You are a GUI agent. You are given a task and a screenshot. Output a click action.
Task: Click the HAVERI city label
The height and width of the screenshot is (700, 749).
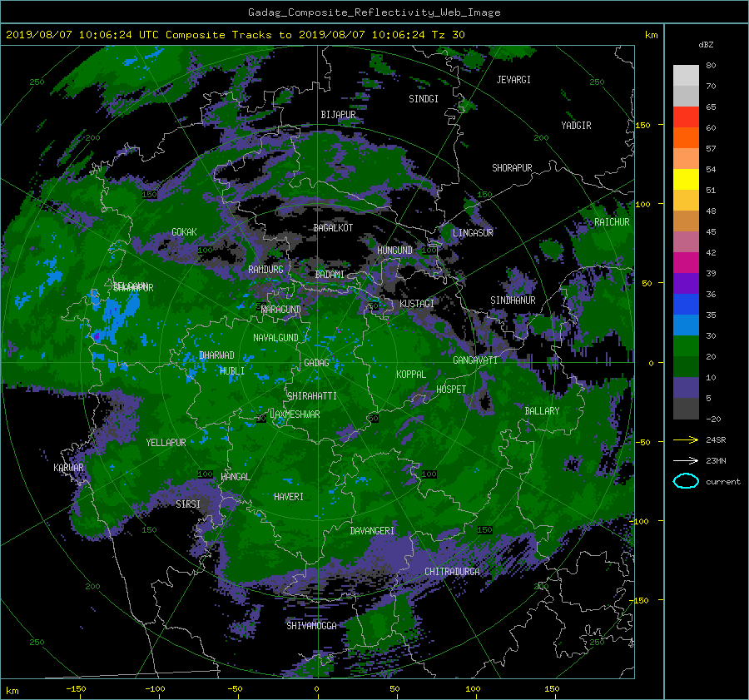(289, 497)
